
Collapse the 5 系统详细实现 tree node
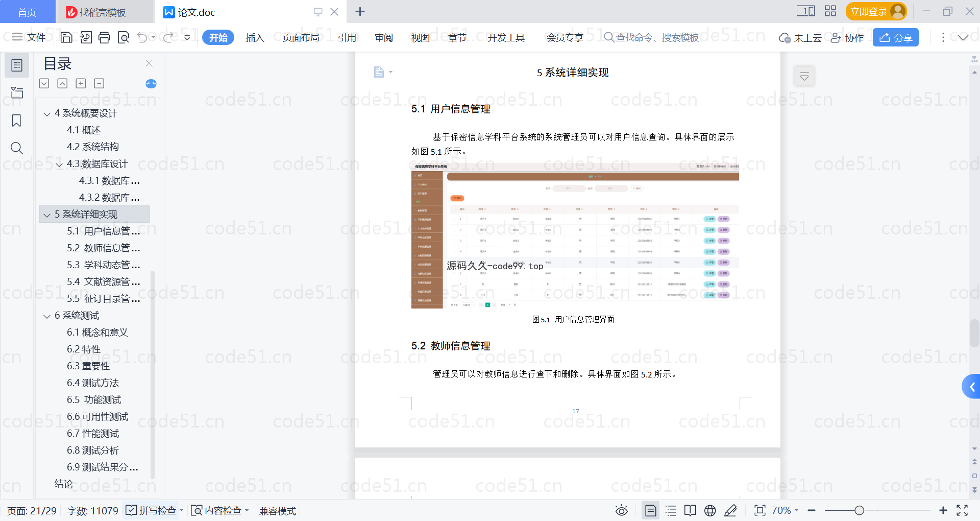pos(47,215)
